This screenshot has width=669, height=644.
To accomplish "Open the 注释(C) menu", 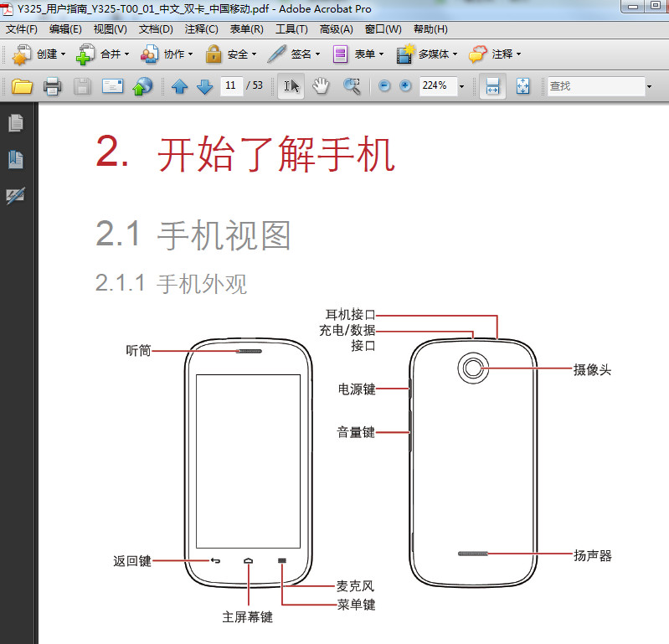I will click(202, 29).
